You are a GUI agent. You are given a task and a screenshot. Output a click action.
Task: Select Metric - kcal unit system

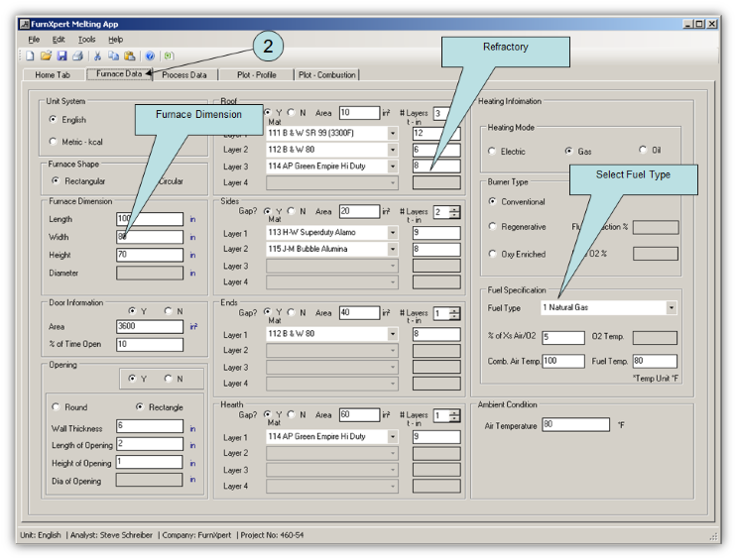[x=54, y=142]
